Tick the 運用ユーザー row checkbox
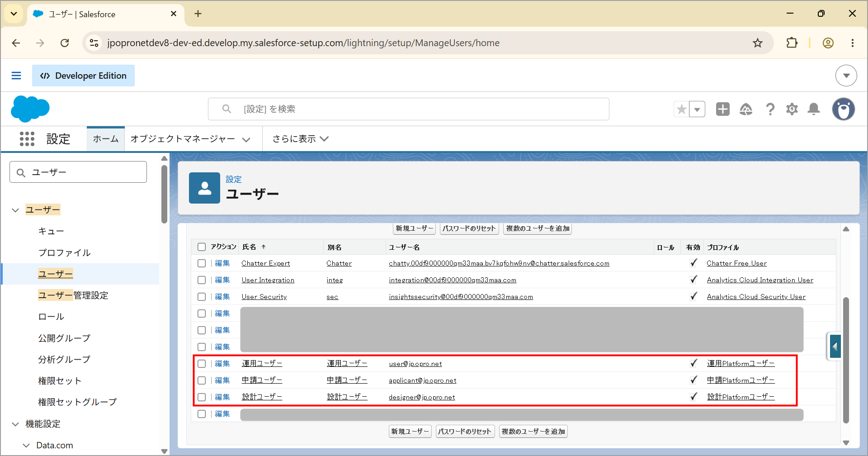This screenshot has height=456, width=868. pyautogui.click(x=202, y=364)
